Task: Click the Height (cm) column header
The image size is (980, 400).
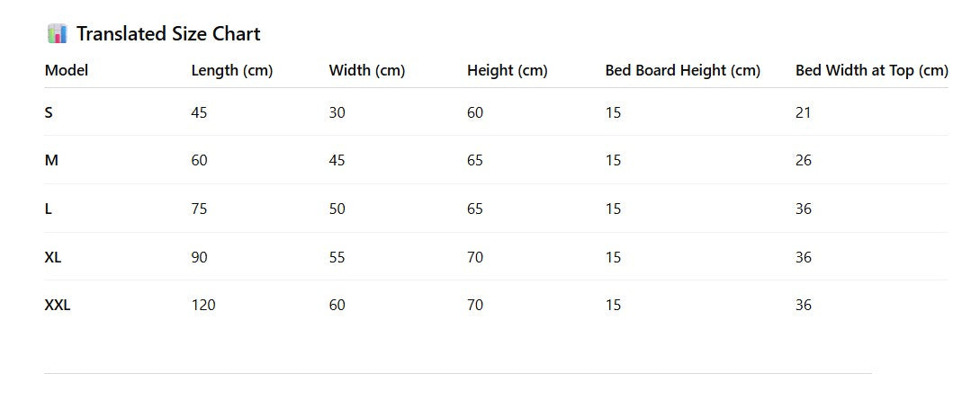Action: point(507,70)
